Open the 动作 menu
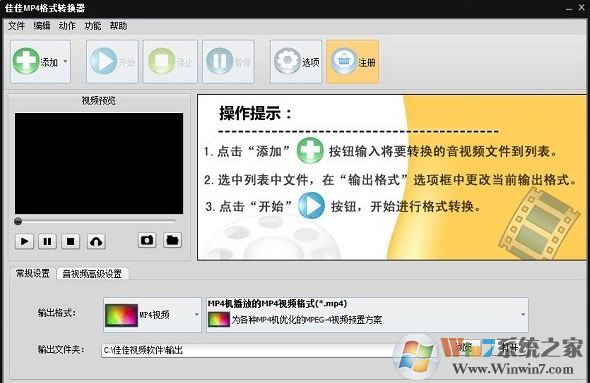Viewport: 590px width, 383px height. click(67, 26)
